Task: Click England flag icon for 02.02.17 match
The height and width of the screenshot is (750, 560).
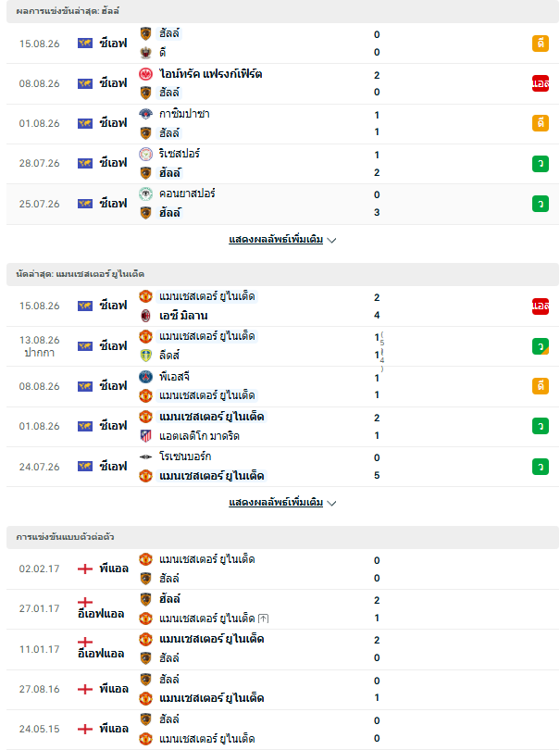Action: pos(85,569)
